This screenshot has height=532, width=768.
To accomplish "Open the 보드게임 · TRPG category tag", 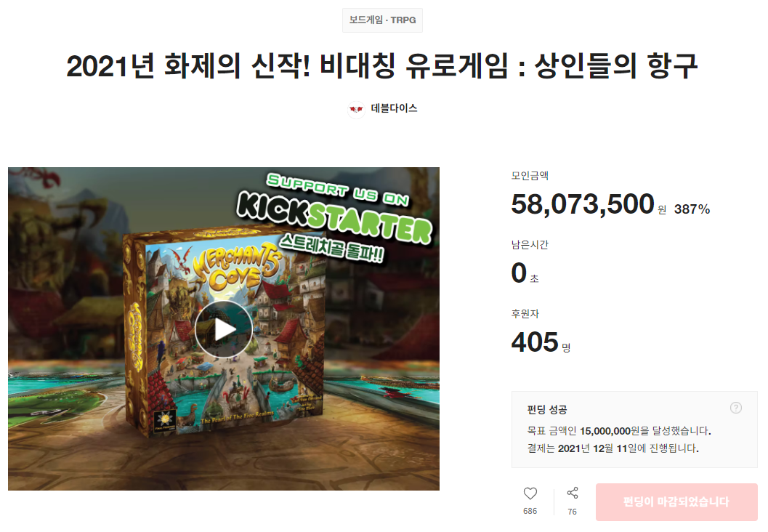I will pos(382,20).
